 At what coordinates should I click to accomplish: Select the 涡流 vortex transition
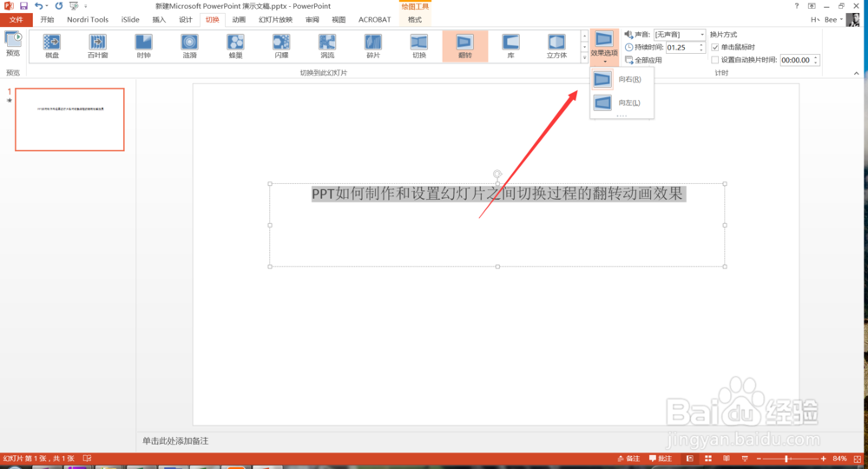(x=328, y=46)
